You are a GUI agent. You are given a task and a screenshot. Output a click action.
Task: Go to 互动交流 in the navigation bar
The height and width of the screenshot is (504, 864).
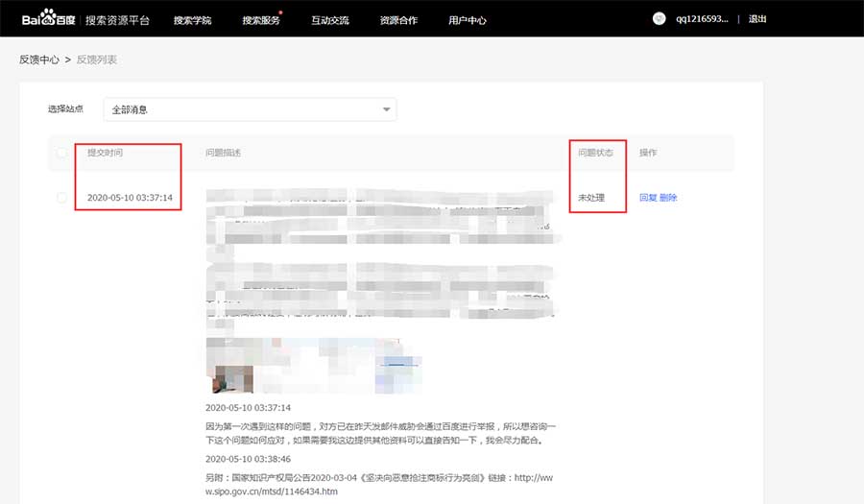[x=330, y=20]
